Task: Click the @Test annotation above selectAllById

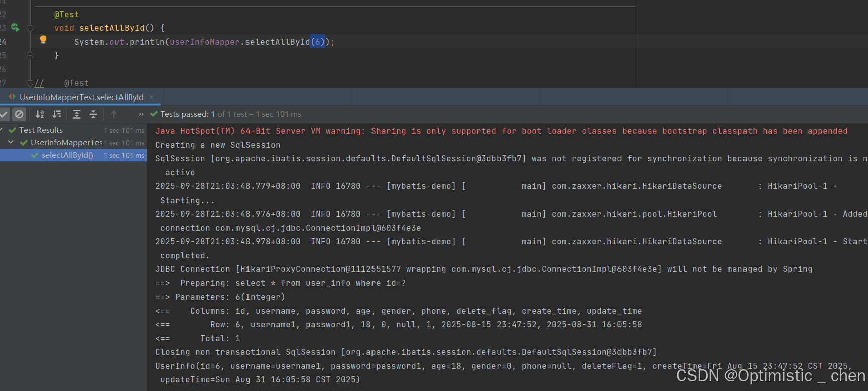Action: click(67, 15)
